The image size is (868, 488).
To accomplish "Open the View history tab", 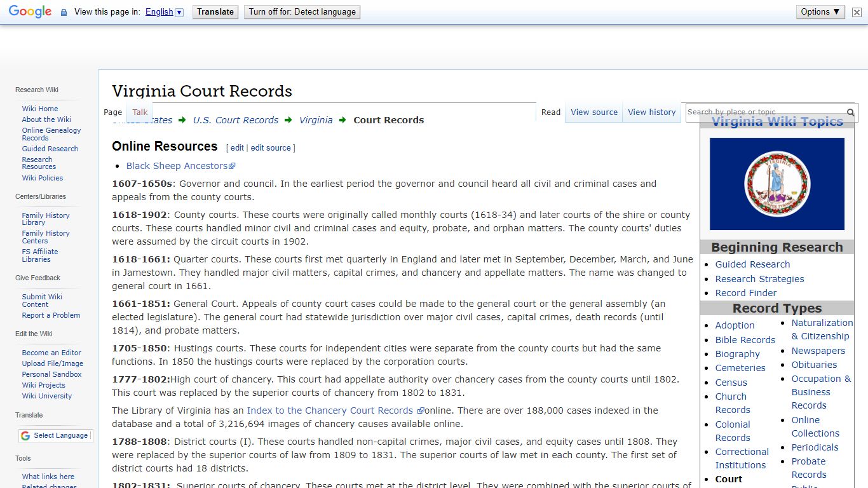I will [x=652, y=112].
